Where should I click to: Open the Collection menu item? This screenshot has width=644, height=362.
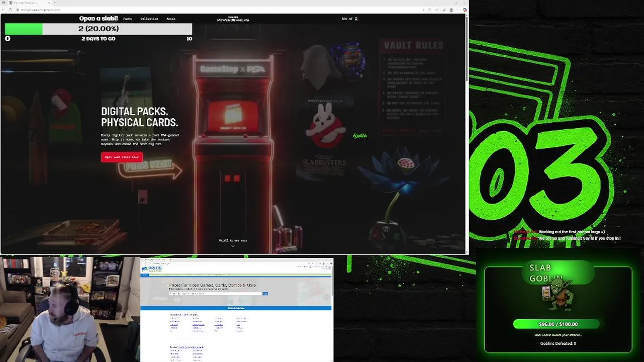pos(149,19)
